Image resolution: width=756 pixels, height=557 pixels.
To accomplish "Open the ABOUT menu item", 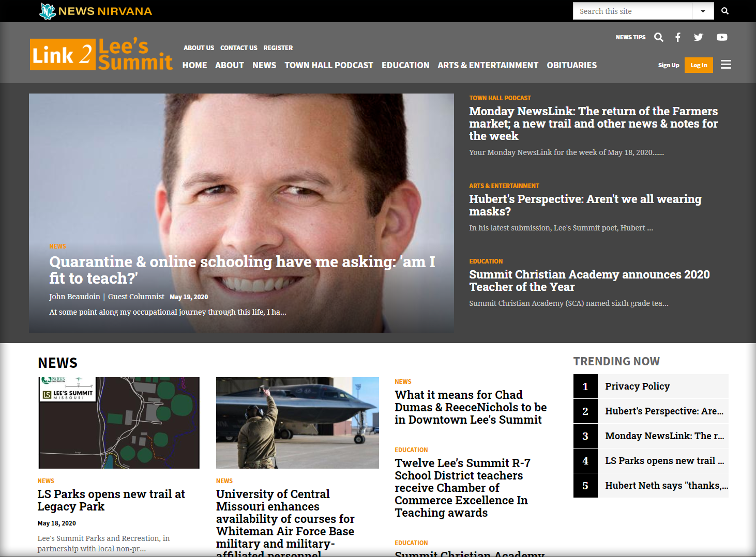I will tap(230, 65).
